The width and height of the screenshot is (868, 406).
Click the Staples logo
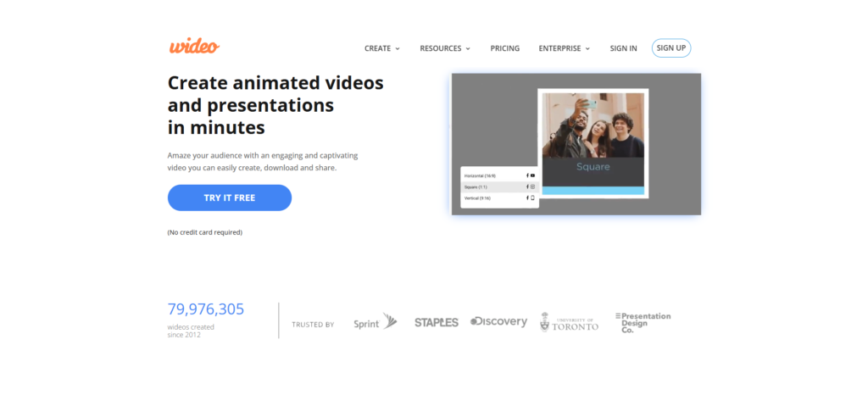pyautogui.click(x=436, y=322)
